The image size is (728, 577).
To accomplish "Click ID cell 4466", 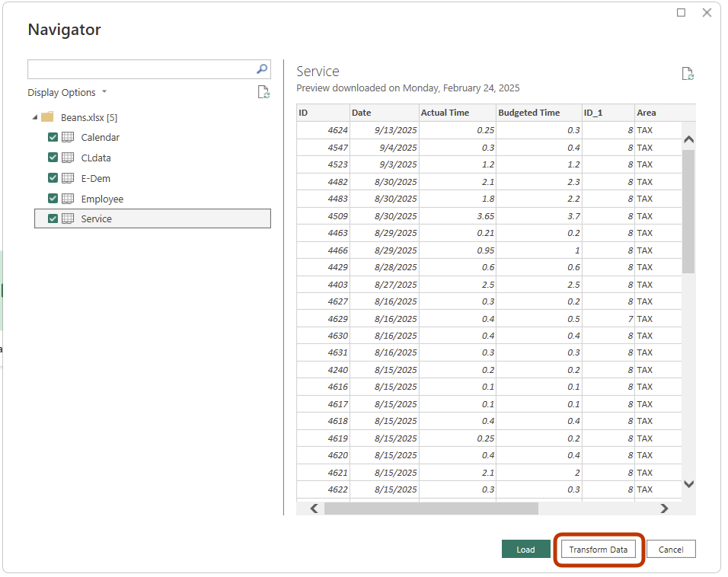I will tap(323, 250).
